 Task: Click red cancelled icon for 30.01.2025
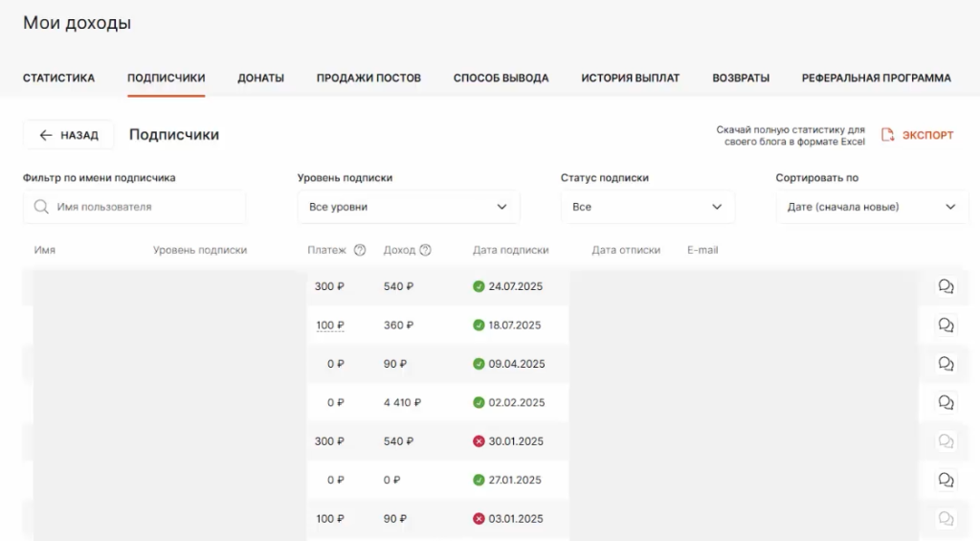click(x=479, y=441)
